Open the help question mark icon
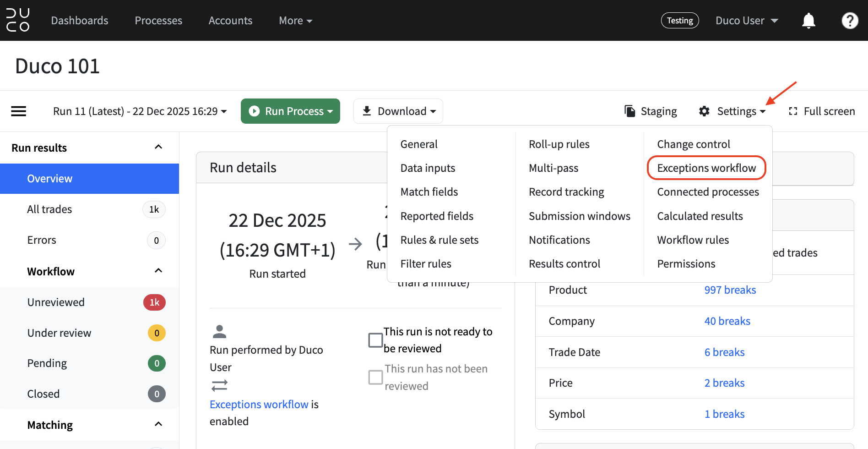The width and height of the screenshot is (868, 449). pos(850,21)
